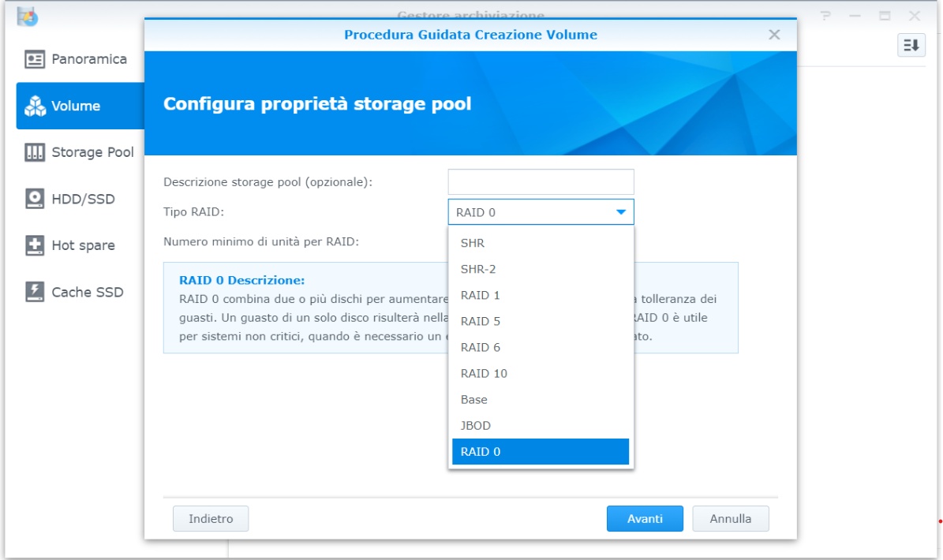This screenshot has width=943, height=560.
Task: Select SHR from the RAID list
Action: coord(473,243)
